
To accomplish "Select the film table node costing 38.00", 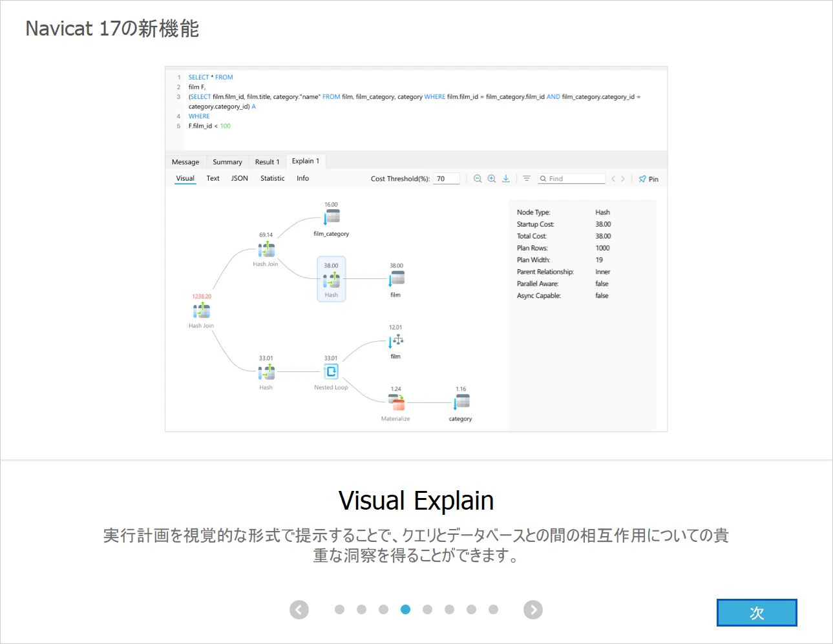I will tap(396, 278).
